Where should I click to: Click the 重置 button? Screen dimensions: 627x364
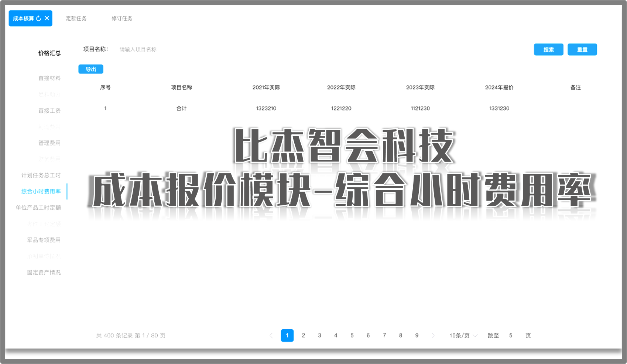click(582, 49)
